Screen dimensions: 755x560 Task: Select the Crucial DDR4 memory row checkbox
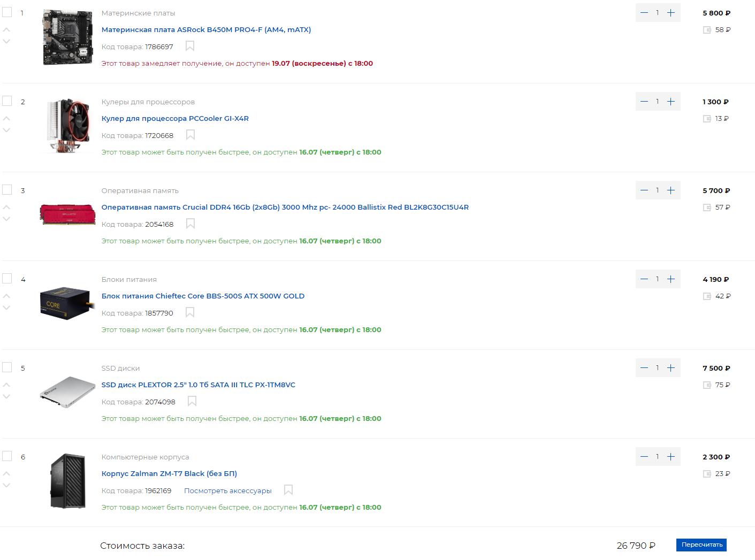pyautogui.click(x=7, y=189)
